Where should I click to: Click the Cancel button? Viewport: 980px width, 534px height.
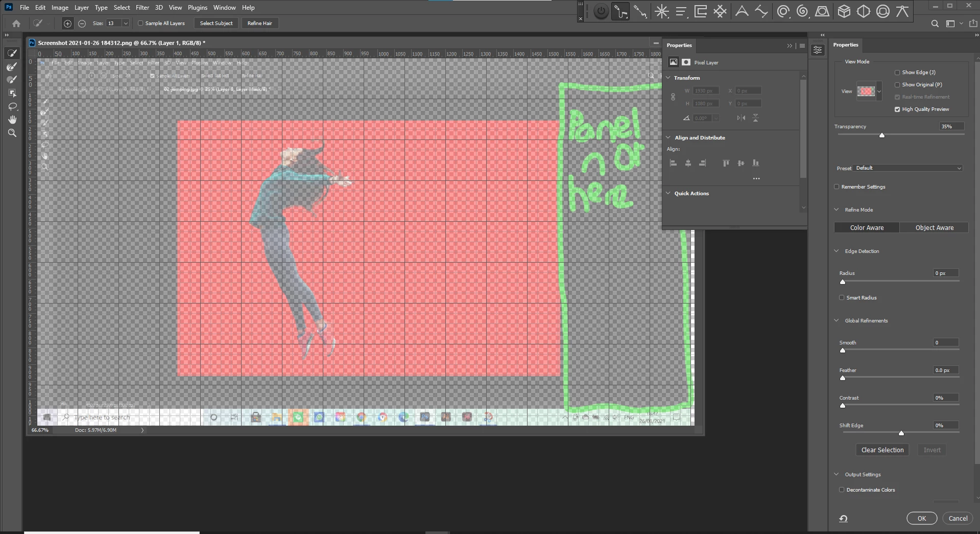point(958,518)
